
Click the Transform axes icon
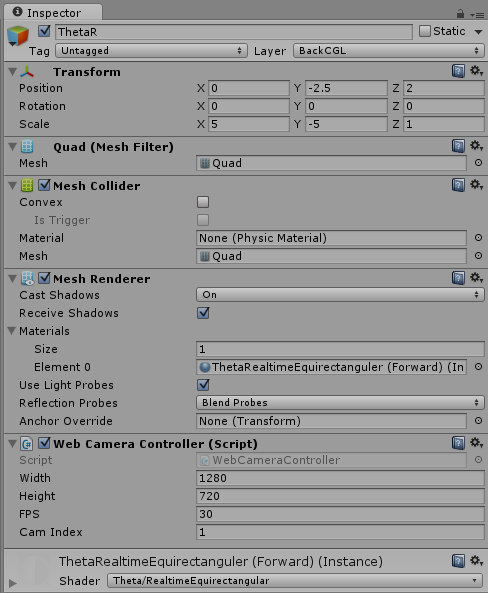27,71
